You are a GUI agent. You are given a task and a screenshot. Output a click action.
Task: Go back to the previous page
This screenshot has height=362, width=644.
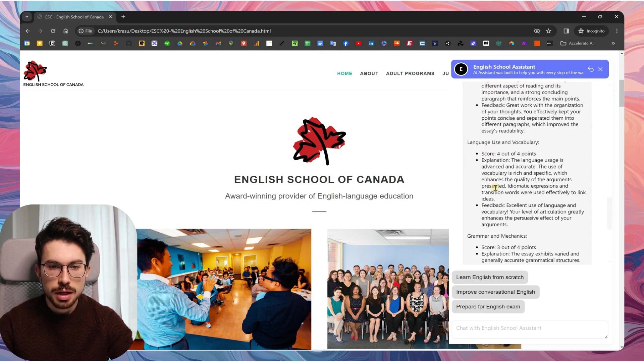[28, 31]
